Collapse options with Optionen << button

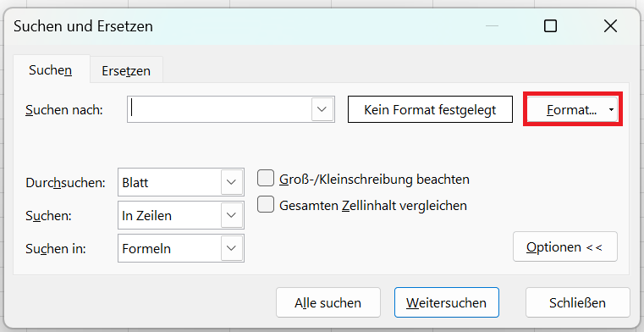(564, 246)
